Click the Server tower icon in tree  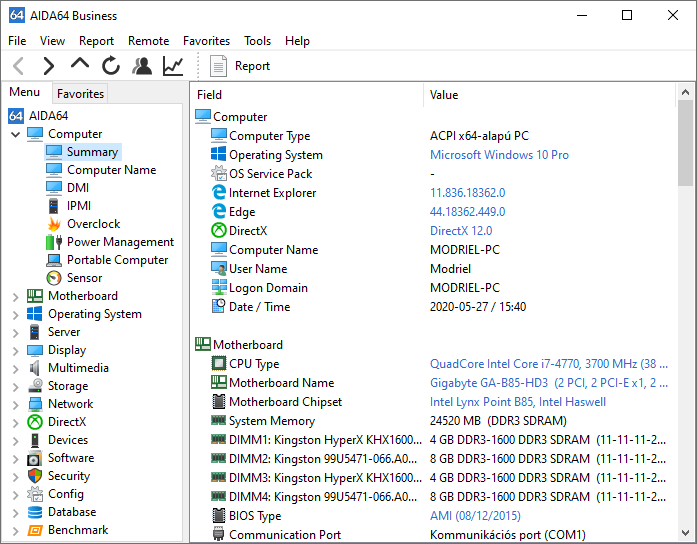pyautogui.click(x=34, y=332)
